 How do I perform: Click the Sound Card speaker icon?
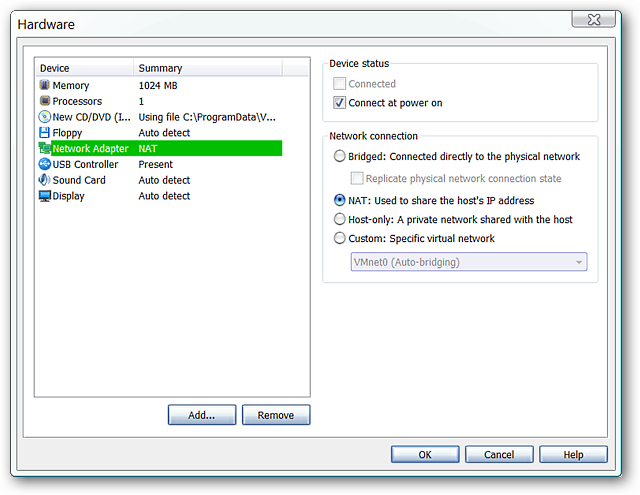[x=44, y=180]
